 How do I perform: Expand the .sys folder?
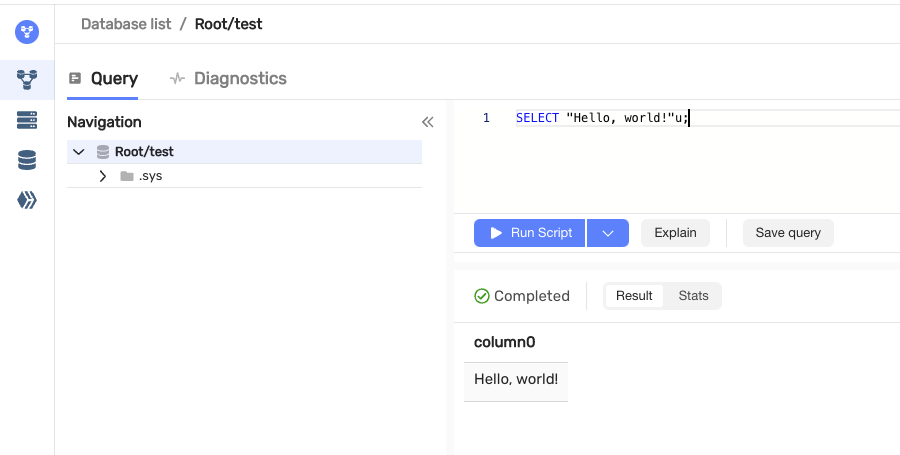[x=102, y=176]
